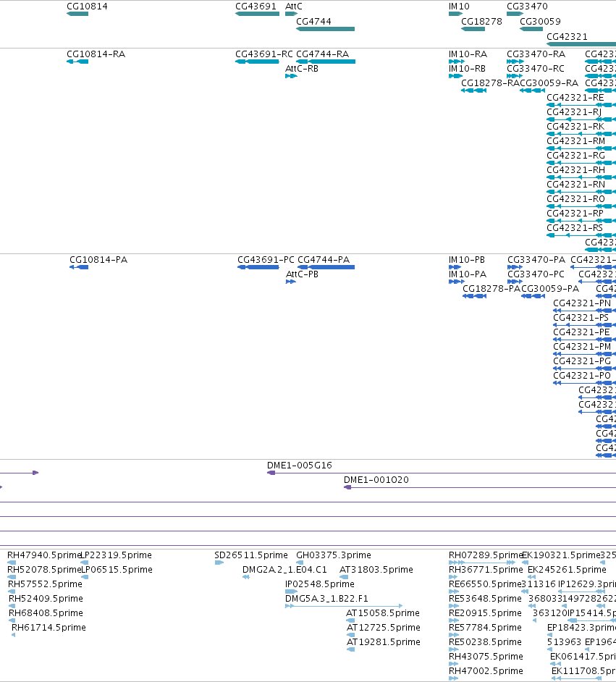616x682 pixels.
Task: Click EST RH07289.5prime
Action: coord(486,555)
